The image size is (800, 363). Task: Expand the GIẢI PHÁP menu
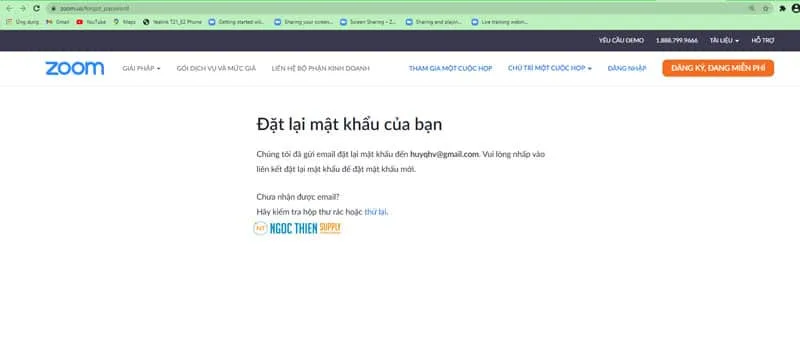(x=141, y=68)
